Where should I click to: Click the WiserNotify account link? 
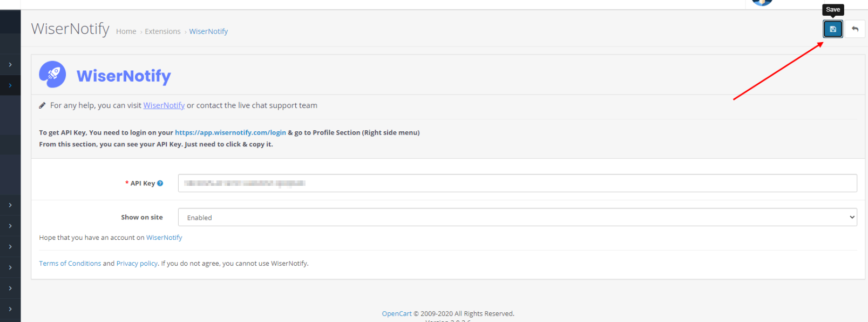(164, 238)
